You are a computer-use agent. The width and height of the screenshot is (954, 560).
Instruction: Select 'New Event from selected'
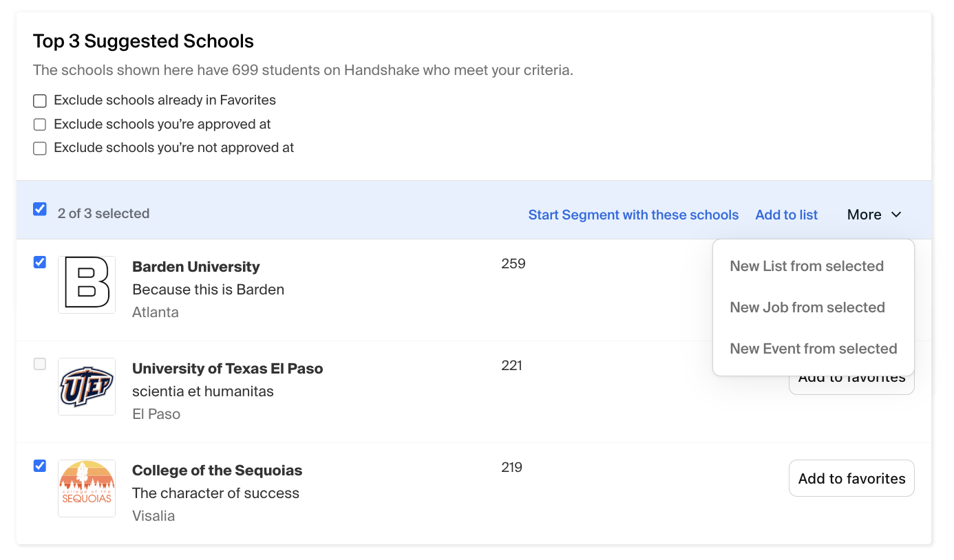814,348
